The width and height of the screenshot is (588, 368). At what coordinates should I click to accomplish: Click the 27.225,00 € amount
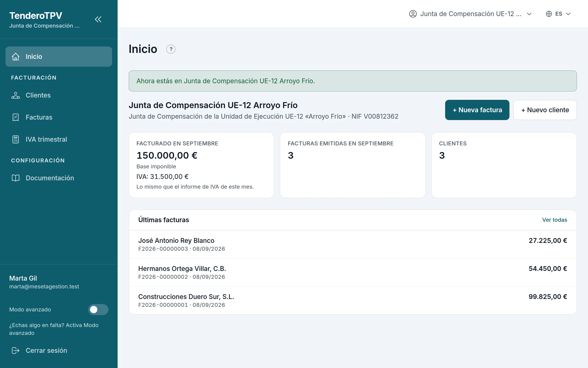[x=548, y=241]
